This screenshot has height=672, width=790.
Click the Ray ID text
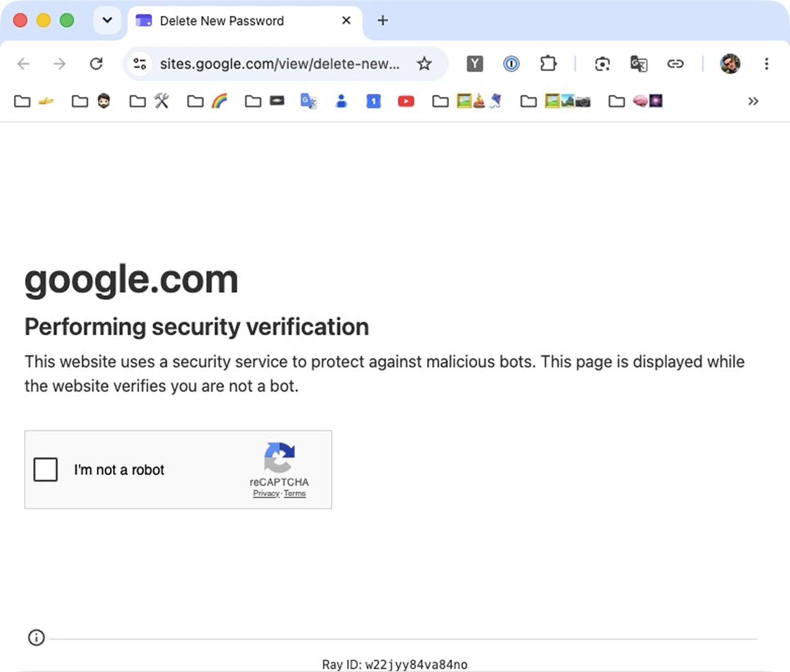(x=395, y=665)
